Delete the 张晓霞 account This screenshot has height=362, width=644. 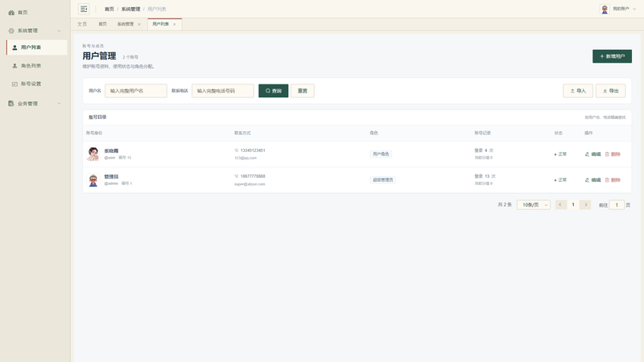[613, 154]
